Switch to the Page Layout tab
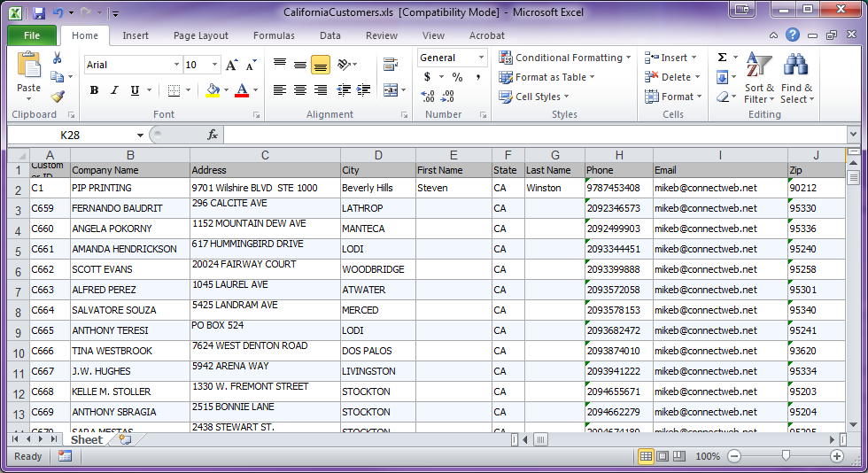This screenshot has height=473, width=868. (200, 35)
